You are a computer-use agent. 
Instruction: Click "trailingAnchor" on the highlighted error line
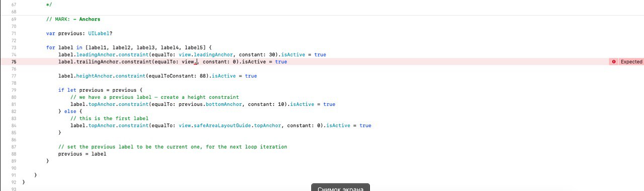tap(98, 61)
